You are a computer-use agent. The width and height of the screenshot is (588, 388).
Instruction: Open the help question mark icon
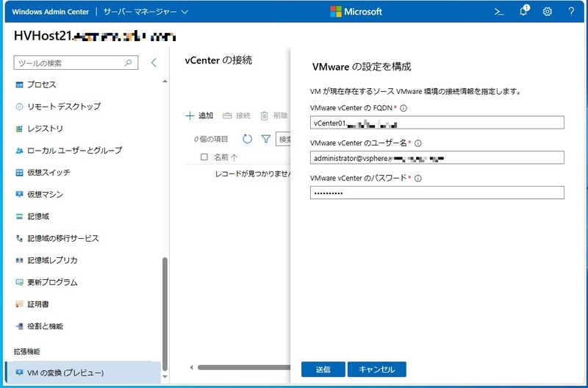click(571, 12)
